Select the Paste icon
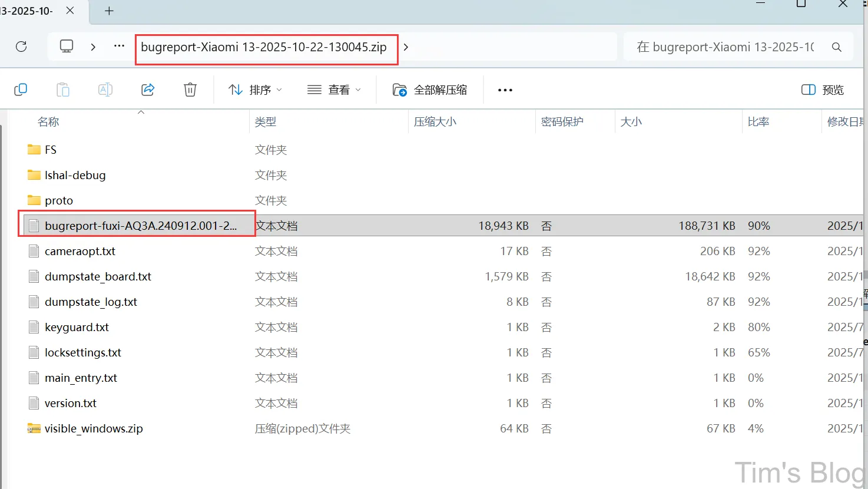This screenshot has height=489, width=868. [63, 89]
